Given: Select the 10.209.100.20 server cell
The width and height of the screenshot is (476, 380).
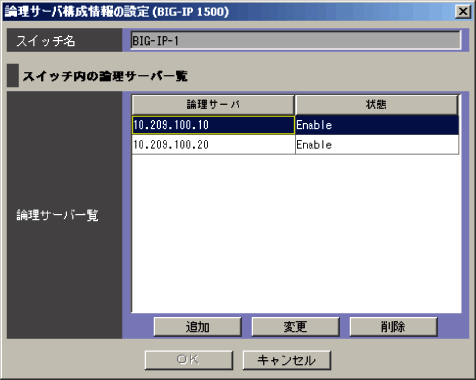Looking at the screenshot, I should pyautogui.click(x=213, y=145).
